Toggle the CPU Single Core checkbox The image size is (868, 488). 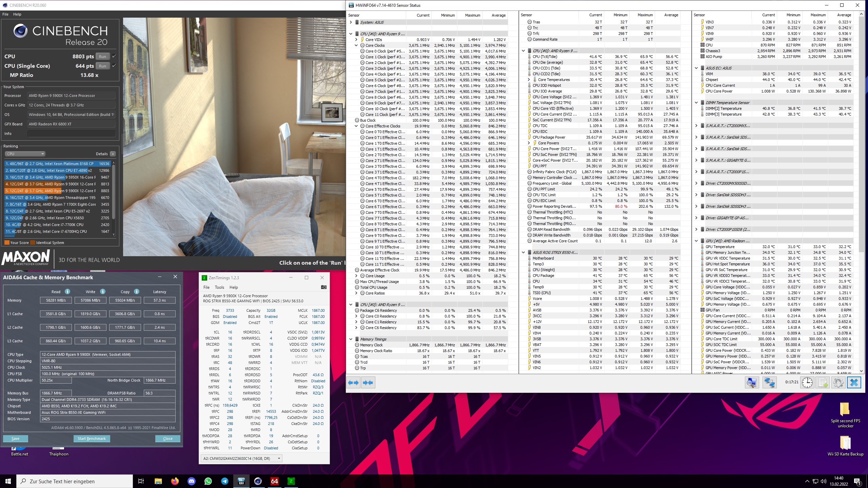click(x=114, y=66)
